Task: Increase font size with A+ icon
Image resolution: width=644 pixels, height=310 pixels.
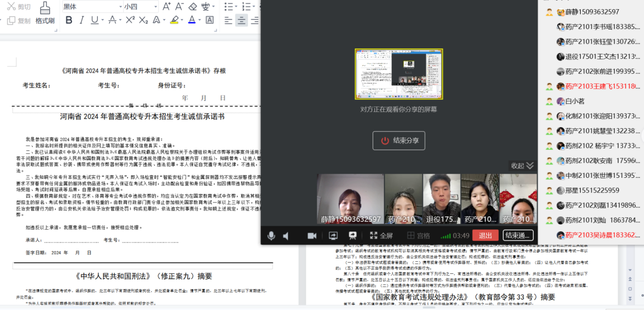Action: pyautogui.click(x=166, y=7)
